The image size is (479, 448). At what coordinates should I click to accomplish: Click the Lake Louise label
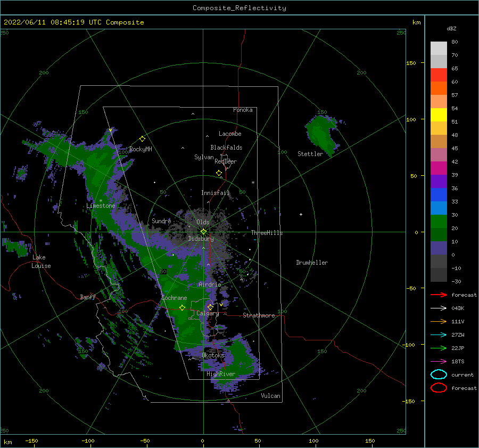point(41,262)
